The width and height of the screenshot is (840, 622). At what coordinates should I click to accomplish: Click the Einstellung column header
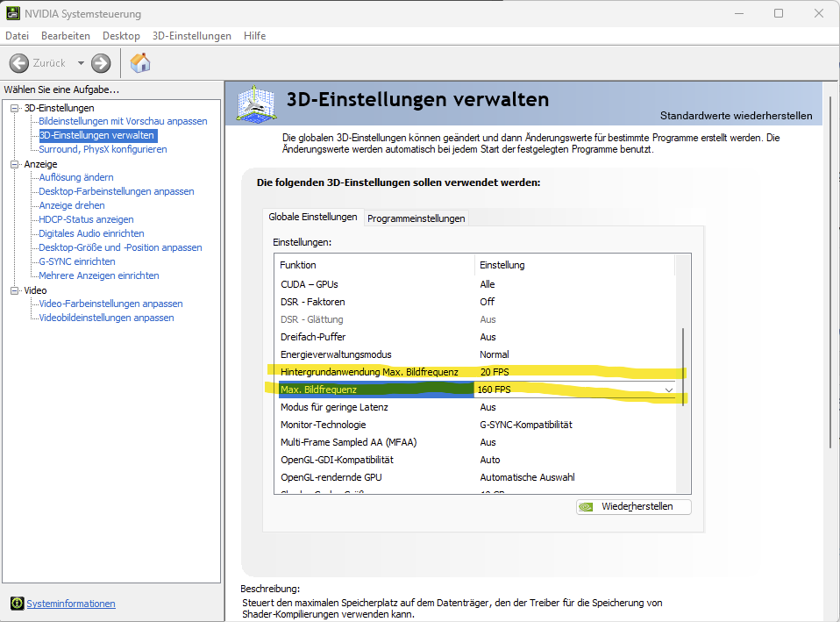click(575, 265)
